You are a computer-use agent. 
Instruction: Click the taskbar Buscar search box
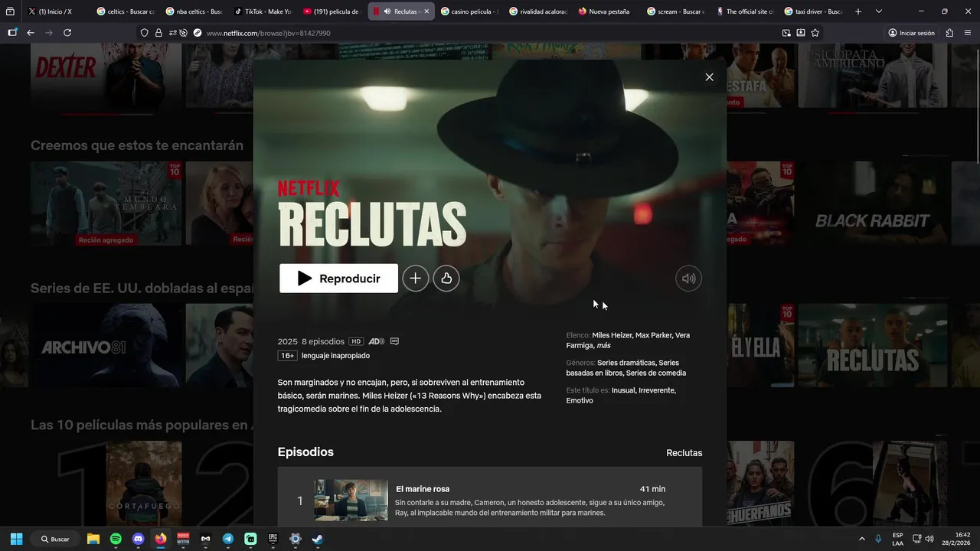point(56,539)
